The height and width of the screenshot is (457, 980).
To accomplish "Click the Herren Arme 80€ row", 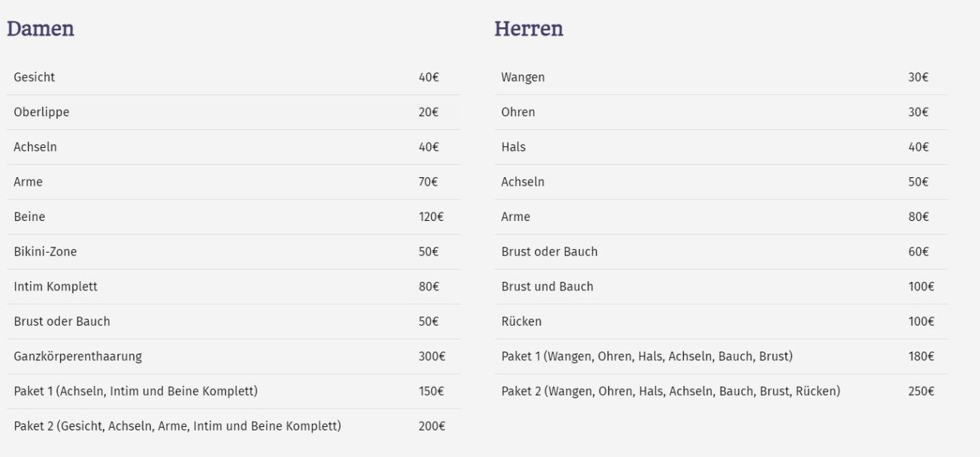I will click(721, 217).
